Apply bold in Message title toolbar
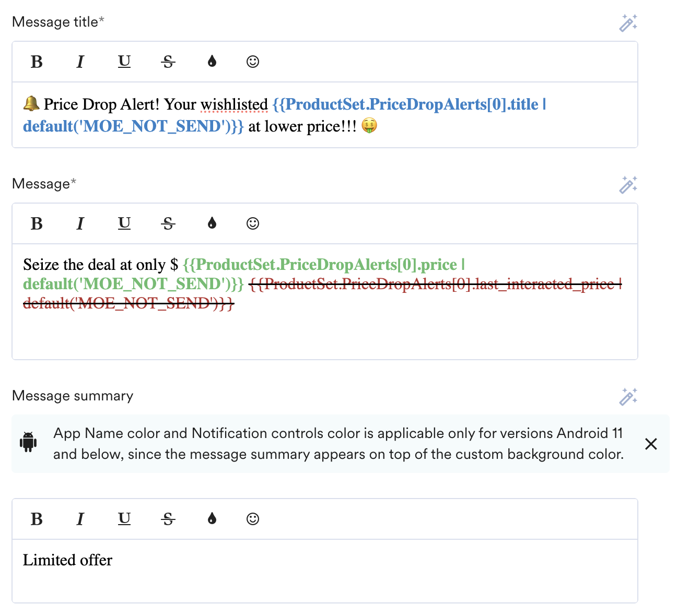This screenshot has width=677, height=616. click(37, 62)
